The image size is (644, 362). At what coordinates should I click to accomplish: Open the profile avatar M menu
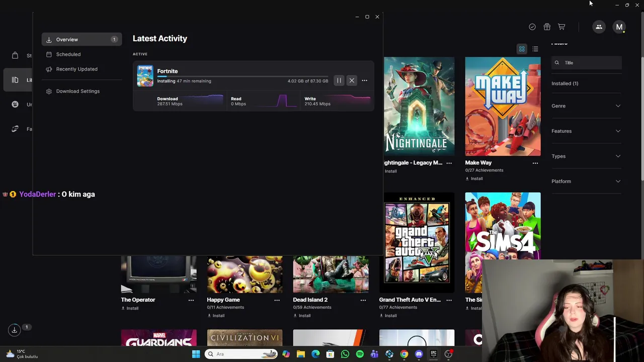tap(619, 27)
